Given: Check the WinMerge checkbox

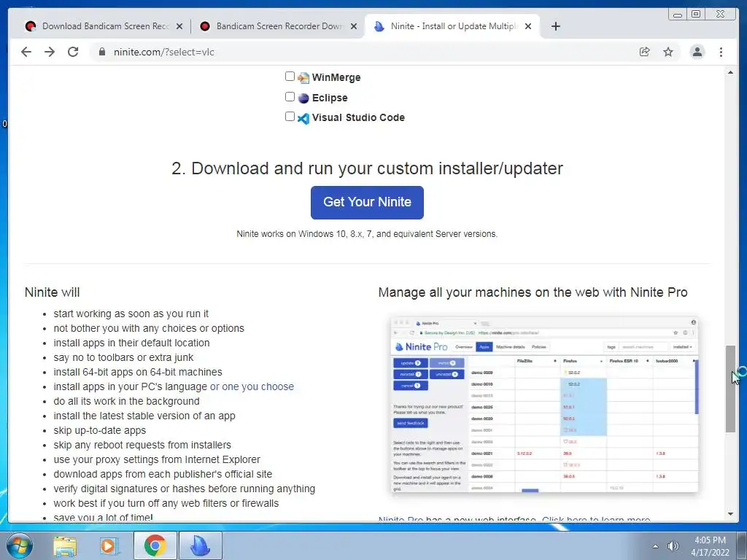Looking at the screenshot, I should 290,76.
